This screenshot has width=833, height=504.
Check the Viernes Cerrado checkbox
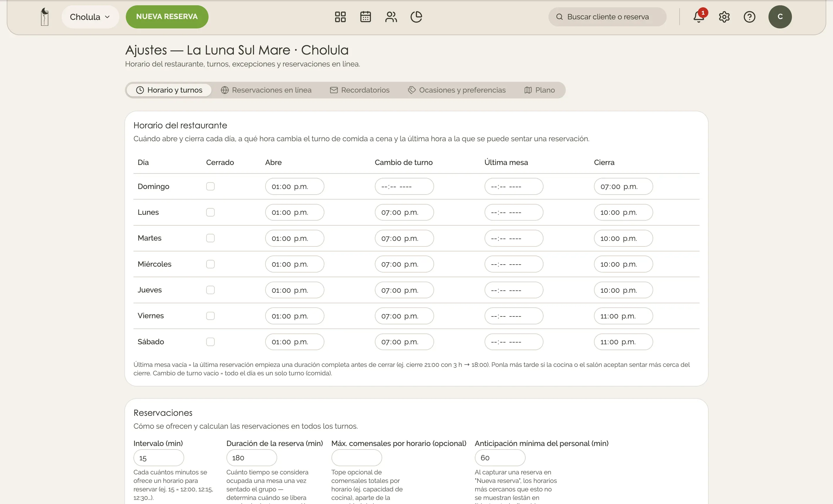tap(210, 316)
